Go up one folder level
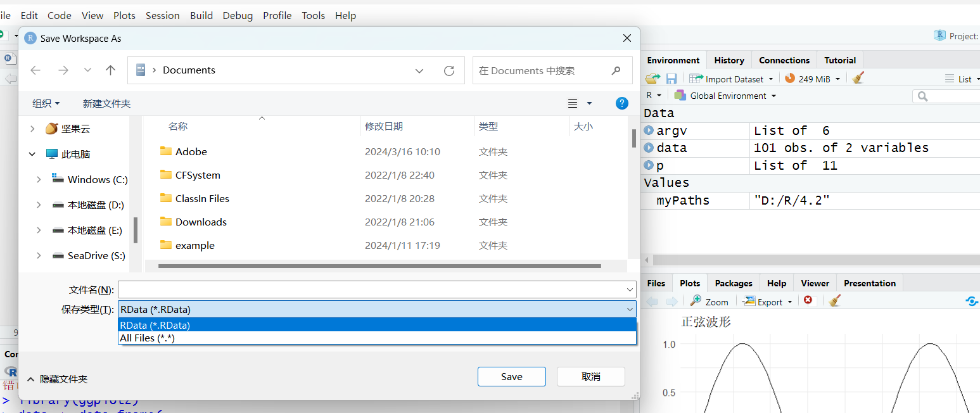Image resolution: width=980 pixels, height=413 pixels. tap(111, 70)
